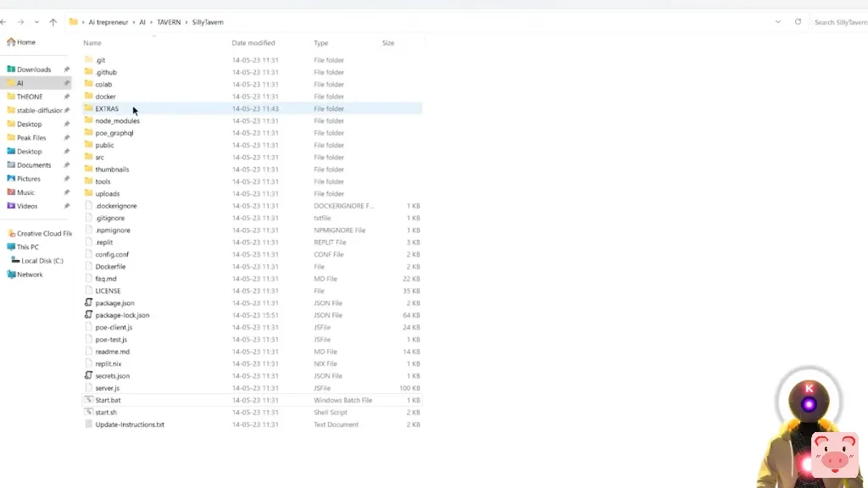Select the Update-Instructions.txt document icon

88,424
